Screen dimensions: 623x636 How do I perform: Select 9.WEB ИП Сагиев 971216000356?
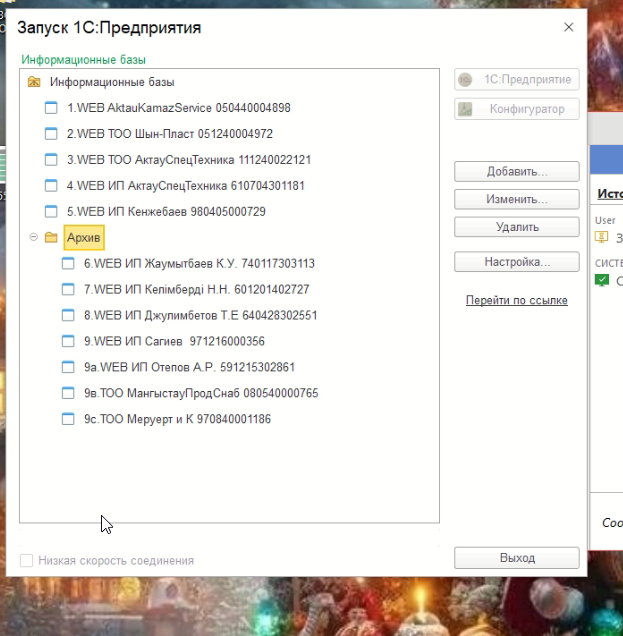click(174, 342)
